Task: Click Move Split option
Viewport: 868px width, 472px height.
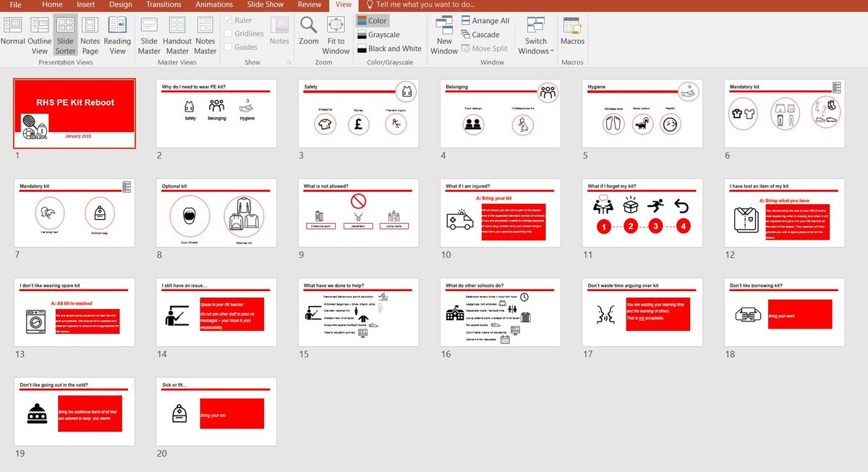Action: [x=484, y=49]
